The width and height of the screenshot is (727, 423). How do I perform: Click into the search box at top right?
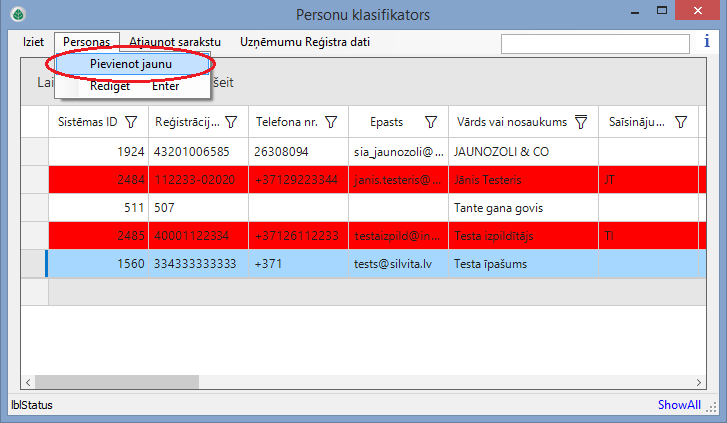[x=595, y=44]
